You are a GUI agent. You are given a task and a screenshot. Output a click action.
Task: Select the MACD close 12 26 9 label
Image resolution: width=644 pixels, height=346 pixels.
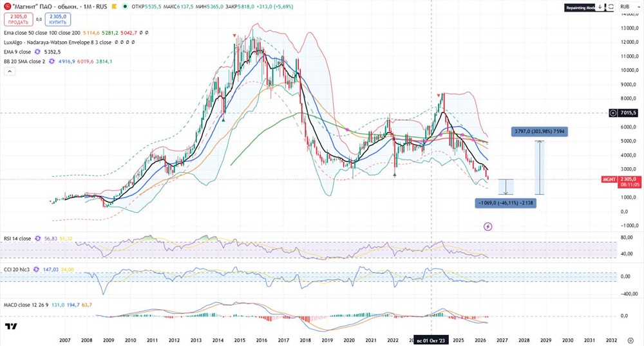pyautogui.click(x=26, y=305)
